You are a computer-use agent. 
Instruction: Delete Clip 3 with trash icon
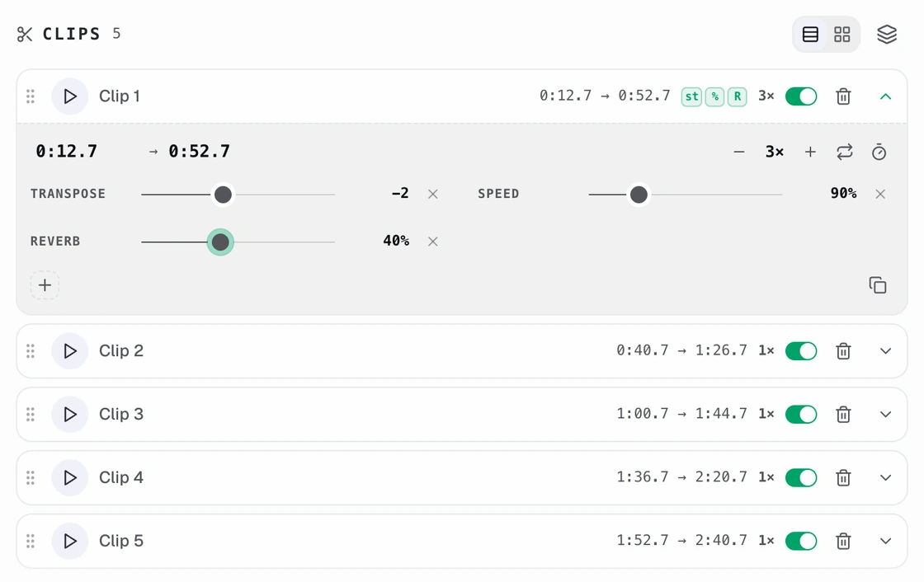point(843,414)
